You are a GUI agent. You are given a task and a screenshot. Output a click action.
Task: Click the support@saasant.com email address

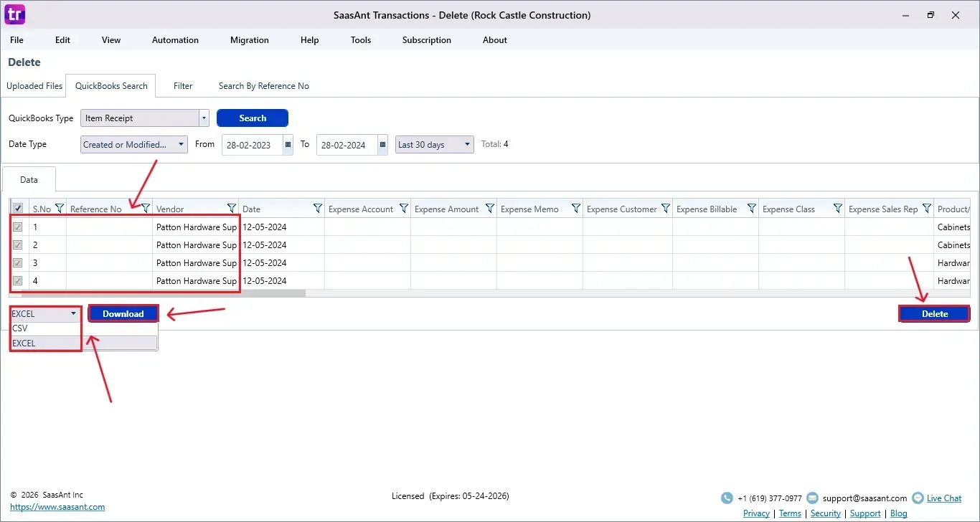pos(864,498)
